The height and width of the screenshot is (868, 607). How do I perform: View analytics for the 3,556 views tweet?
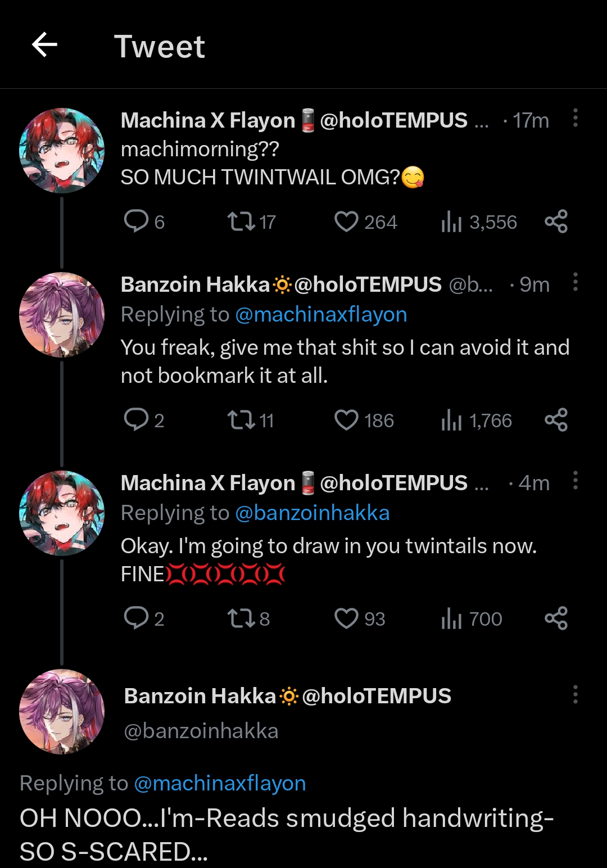[x=452, y=222]
